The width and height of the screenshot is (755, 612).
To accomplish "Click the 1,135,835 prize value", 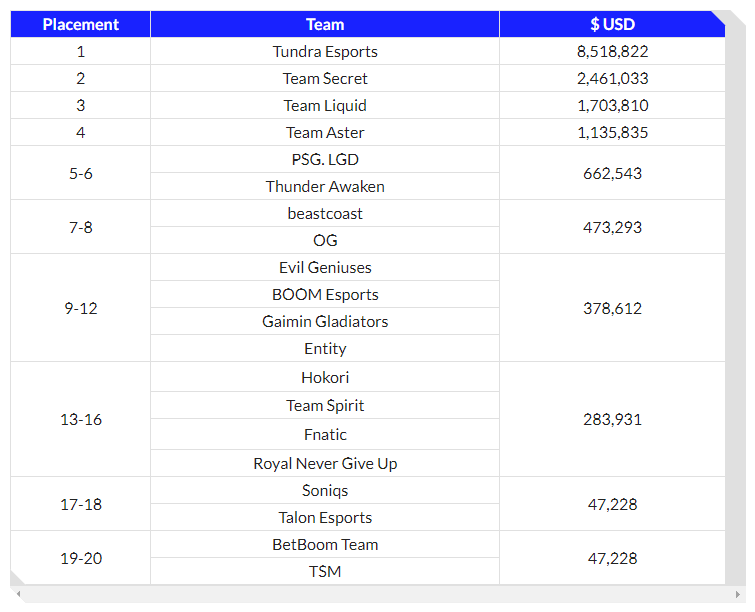I will click(612, 132).
